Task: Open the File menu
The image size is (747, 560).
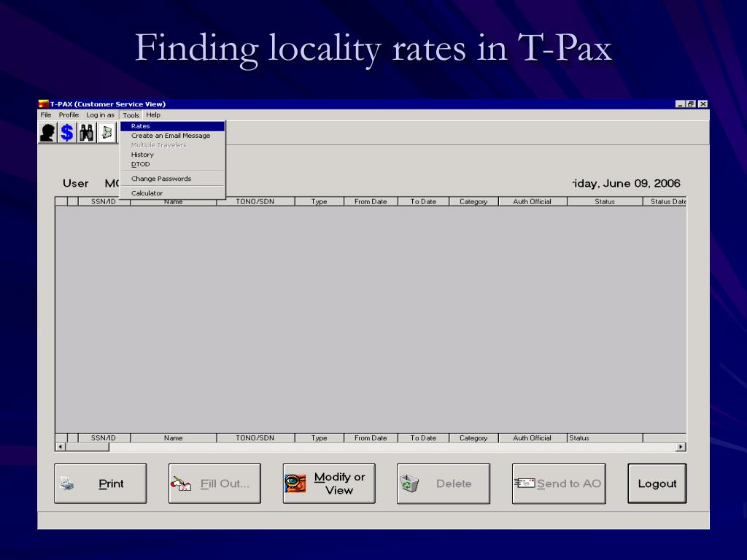Action: coord(46,114)
